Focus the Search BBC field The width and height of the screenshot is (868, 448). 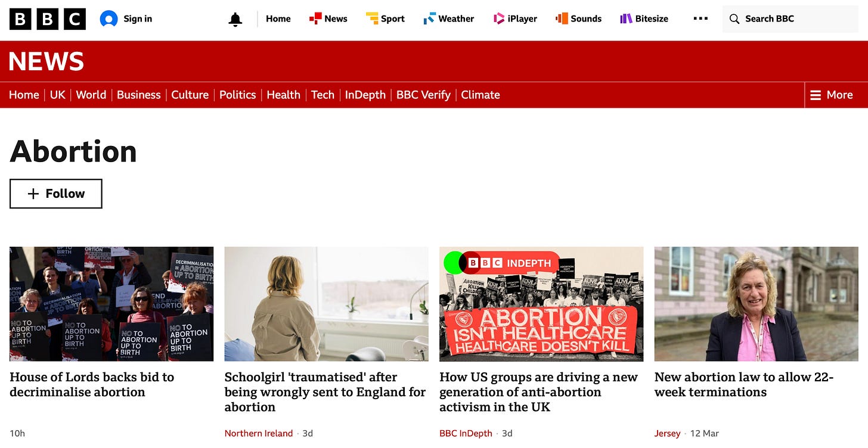click(x=790, y=19)
